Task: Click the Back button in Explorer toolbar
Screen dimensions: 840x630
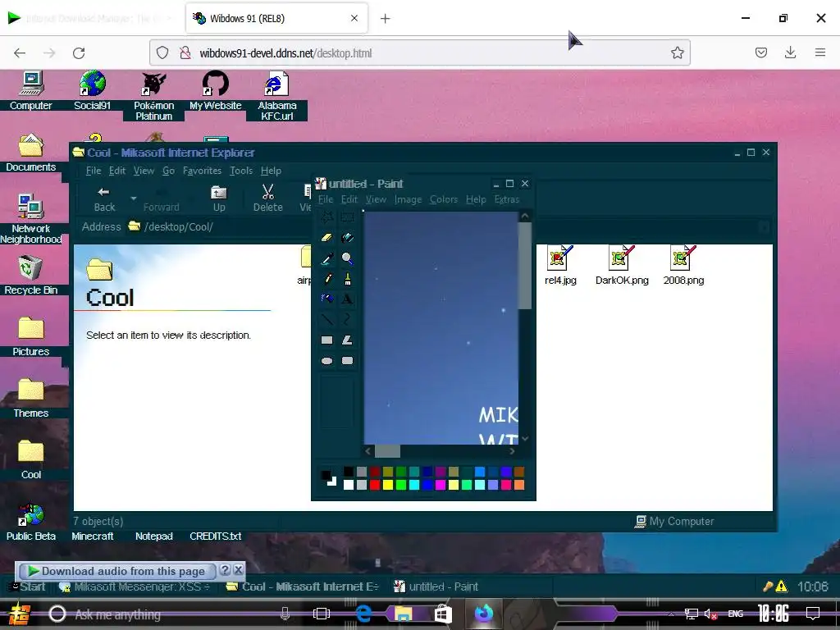Action: (x=104, y=199)
